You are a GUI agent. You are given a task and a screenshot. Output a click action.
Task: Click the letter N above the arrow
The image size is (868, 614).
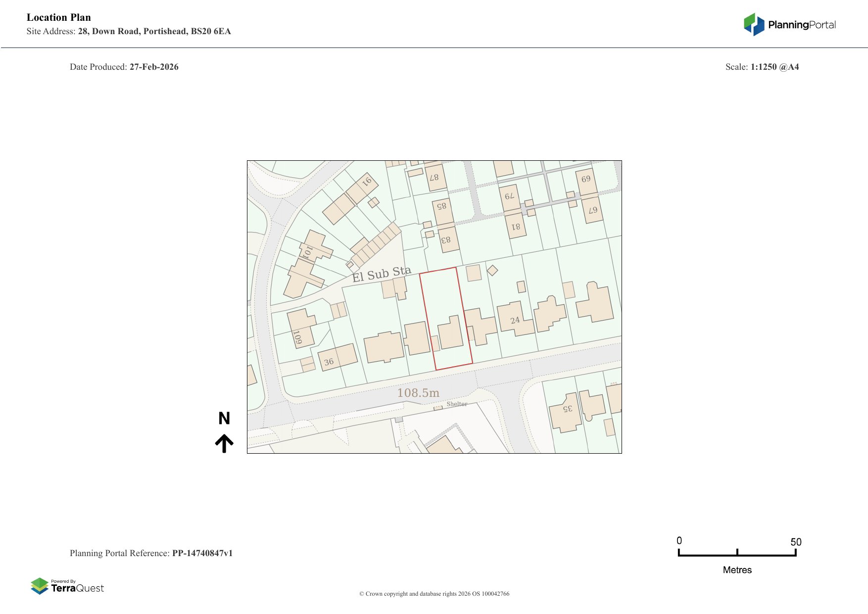click(x=224, y=419)
